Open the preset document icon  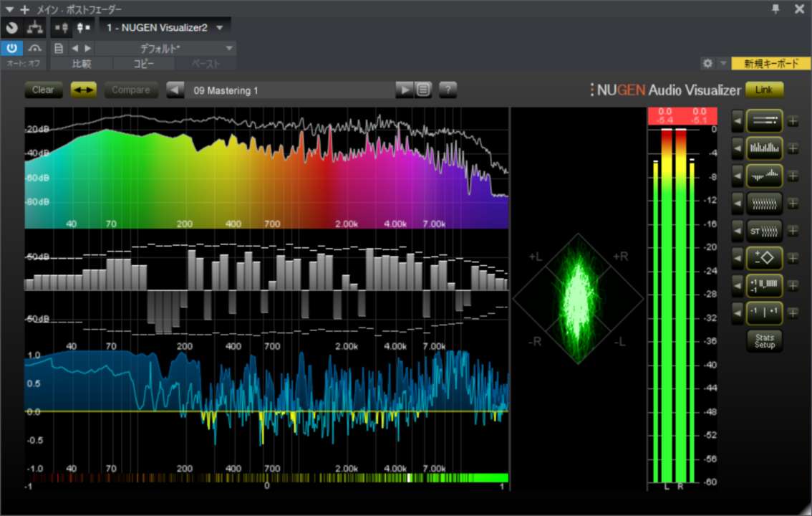59,48
